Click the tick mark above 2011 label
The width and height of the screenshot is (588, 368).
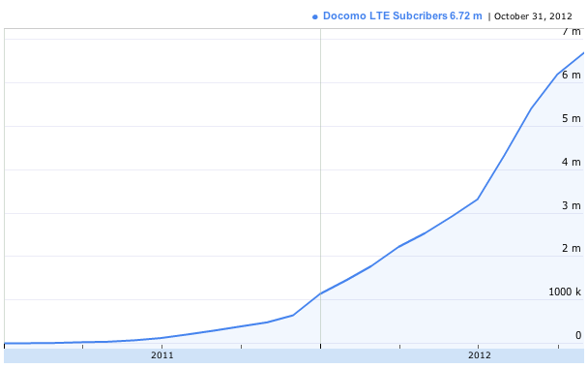162,346
